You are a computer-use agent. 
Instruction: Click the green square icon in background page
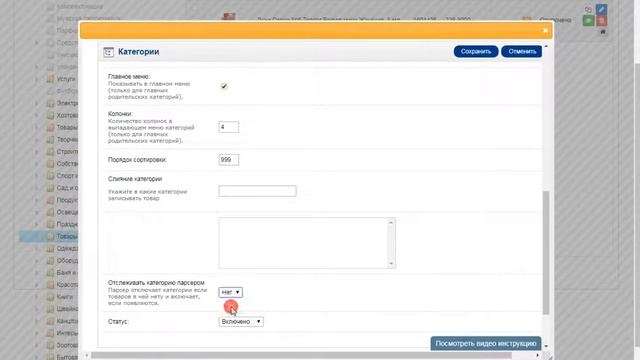(x=588, y=21)
